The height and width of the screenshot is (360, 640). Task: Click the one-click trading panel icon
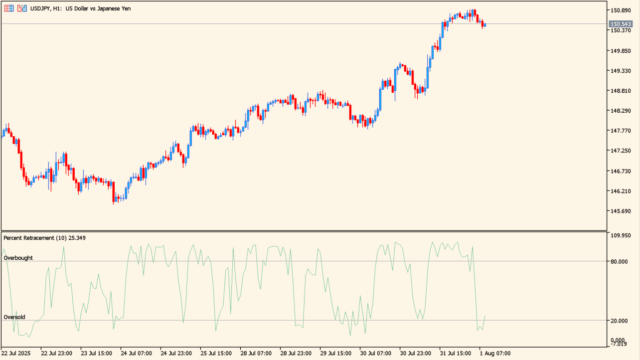pyautogui.click(x=22, y=8)
